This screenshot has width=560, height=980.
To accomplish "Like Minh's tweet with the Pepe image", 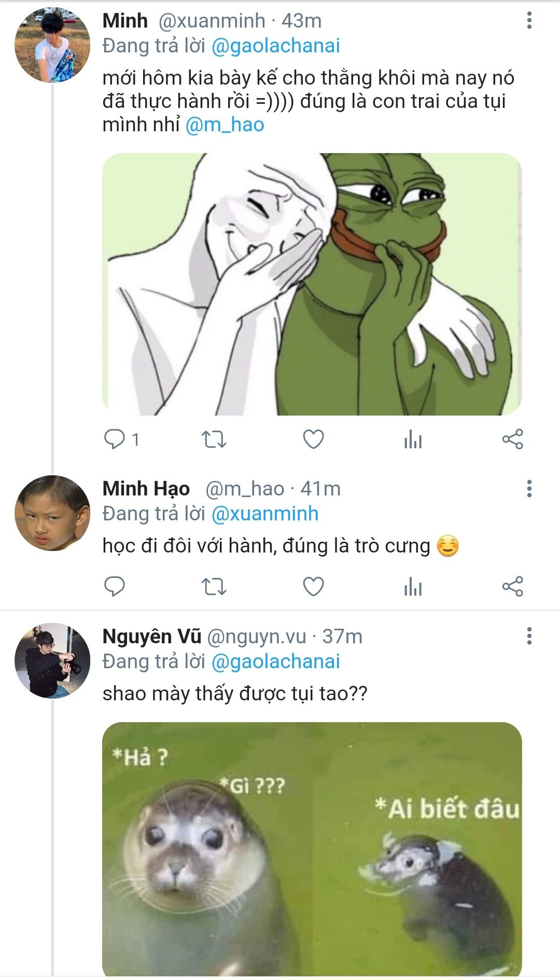I will point(313,439).
